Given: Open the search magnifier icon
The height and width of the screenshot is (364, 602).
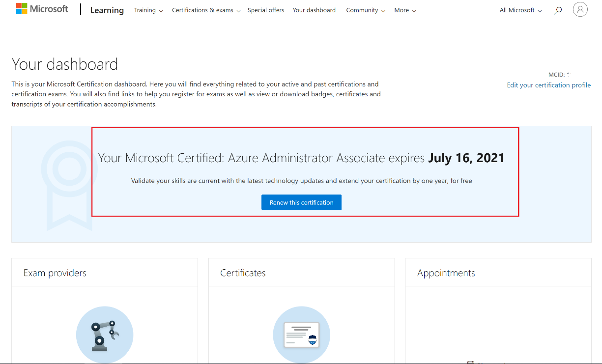Looking at the screenshot, I should coord(558,10).
